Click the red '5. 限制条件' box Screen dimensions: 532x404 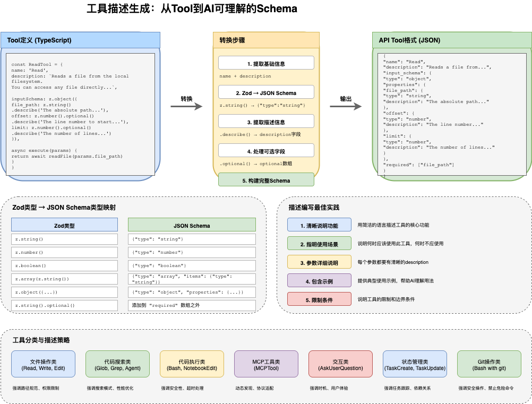tap(319, 300)
